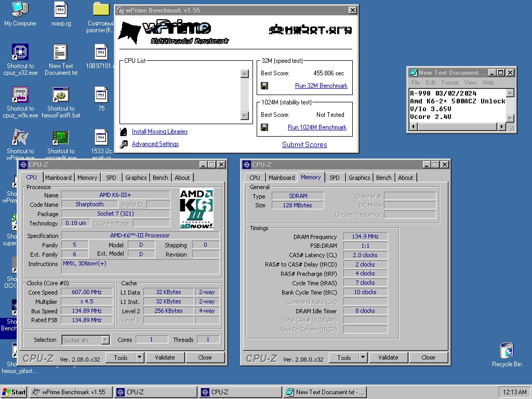532x399 pixels.
Task: Expand Tools dropdown arrow in left CPU-Z
Action: click(139, 357)
